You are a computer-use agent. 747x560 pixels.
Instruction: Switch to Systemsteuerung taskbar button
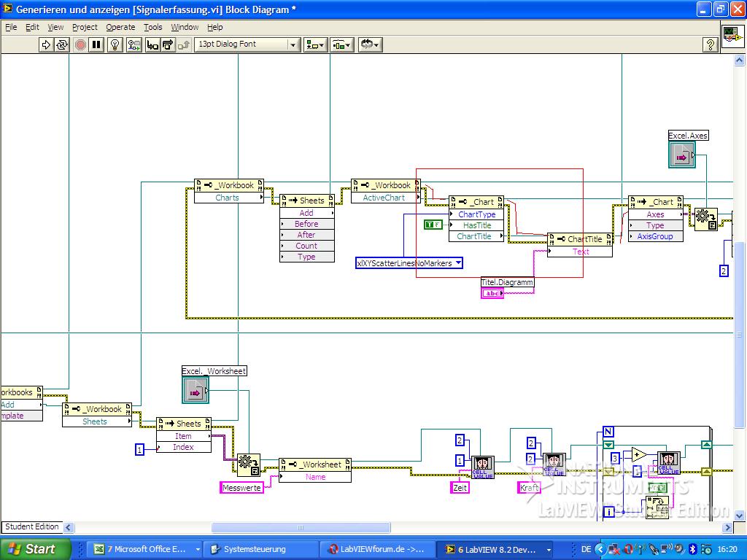click(x=260, y=549)
